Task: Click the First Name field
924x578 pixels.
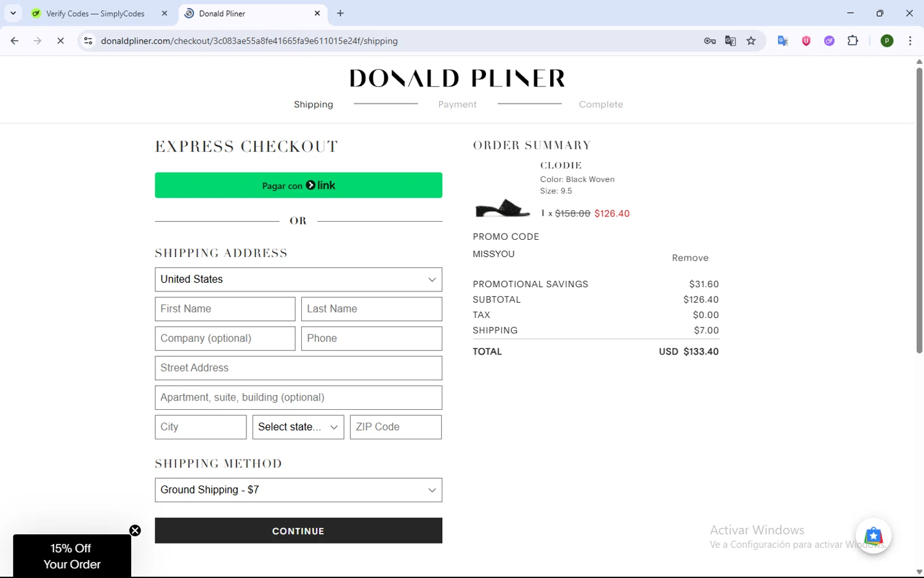Action: [x=225, y=309]
